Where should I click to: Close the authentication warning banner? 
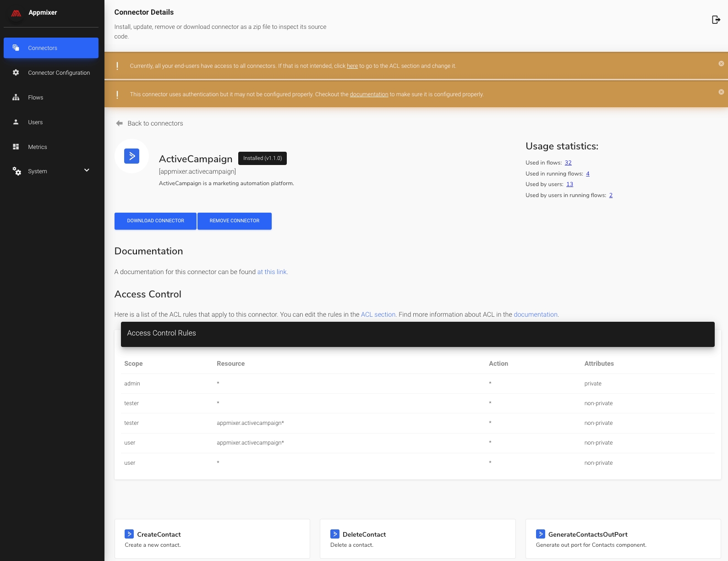click(x=721, y=92)
